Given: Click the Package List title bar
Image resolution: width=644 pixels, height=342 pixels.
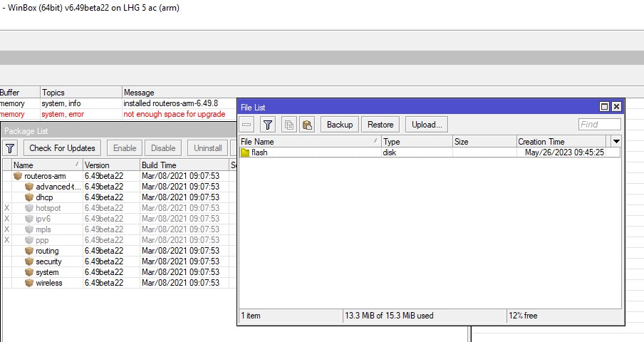Looking at the screenshot, I should click(x=119, y=131).
